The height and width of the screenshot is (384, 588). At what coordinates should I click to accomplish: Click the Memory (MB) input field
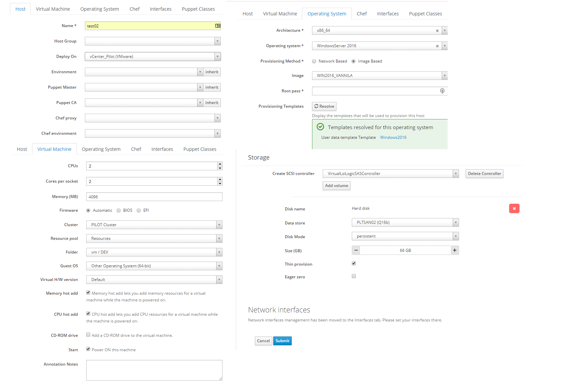pos(154,197)
